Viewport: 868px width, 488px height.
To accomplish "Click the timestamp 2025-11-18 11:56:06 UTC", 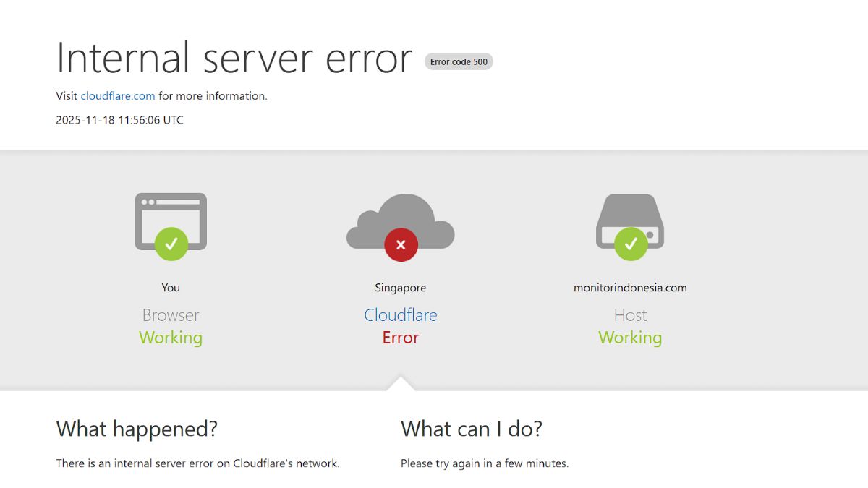I will pos(120,120).
